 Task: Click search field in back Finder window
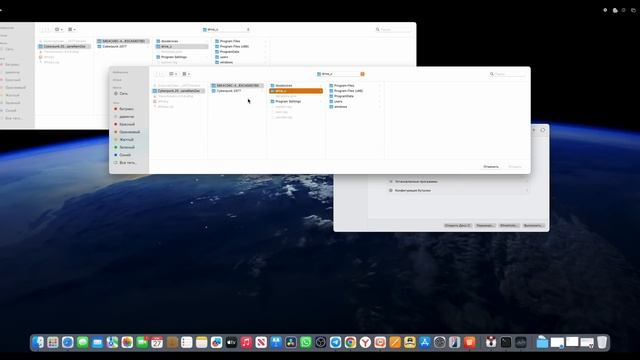pyautogui.click(x=393, y=29)
